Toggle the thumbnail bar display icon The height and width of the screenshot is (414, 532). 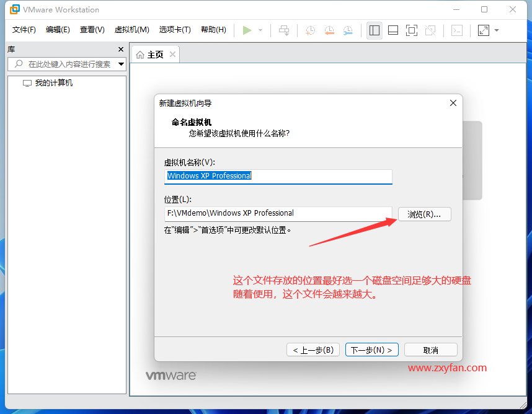pos(393,30)
